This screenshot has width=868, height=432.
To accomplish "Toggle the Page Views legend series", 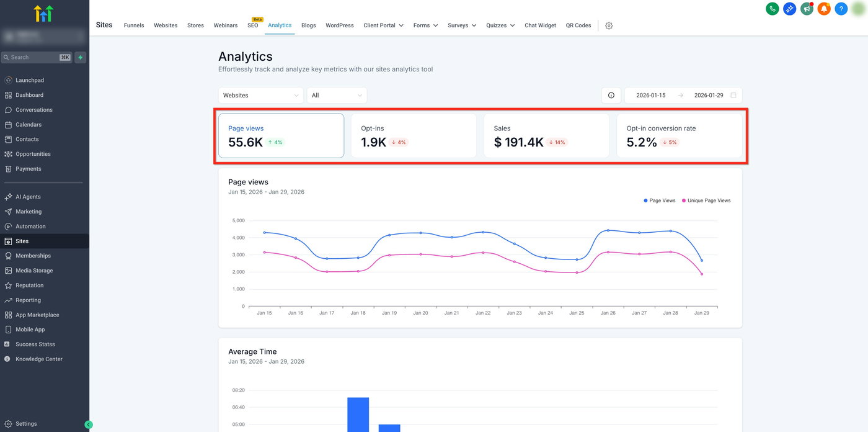I will (659, 200).
